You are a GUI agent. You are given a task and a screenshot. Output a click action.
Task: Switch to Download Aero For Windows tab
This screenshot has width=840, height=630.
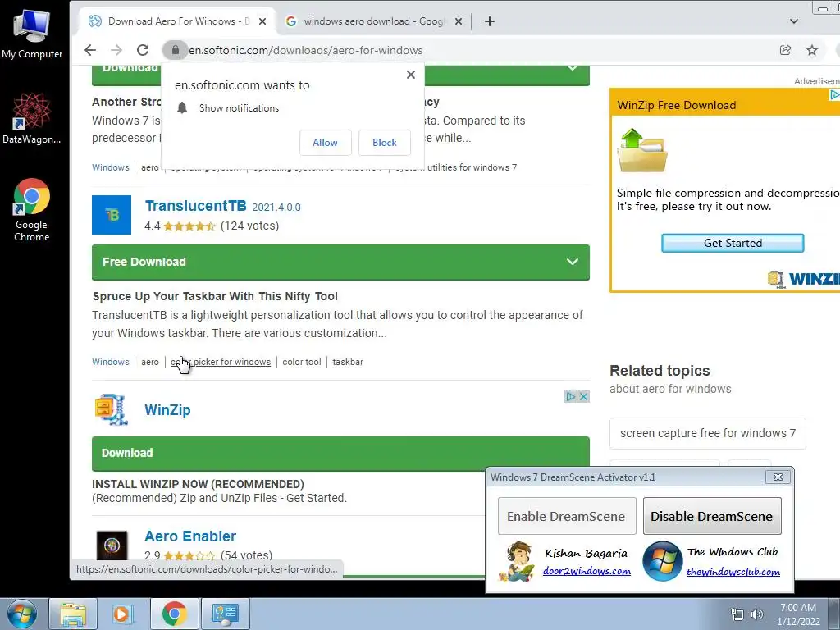coord(177,21)
